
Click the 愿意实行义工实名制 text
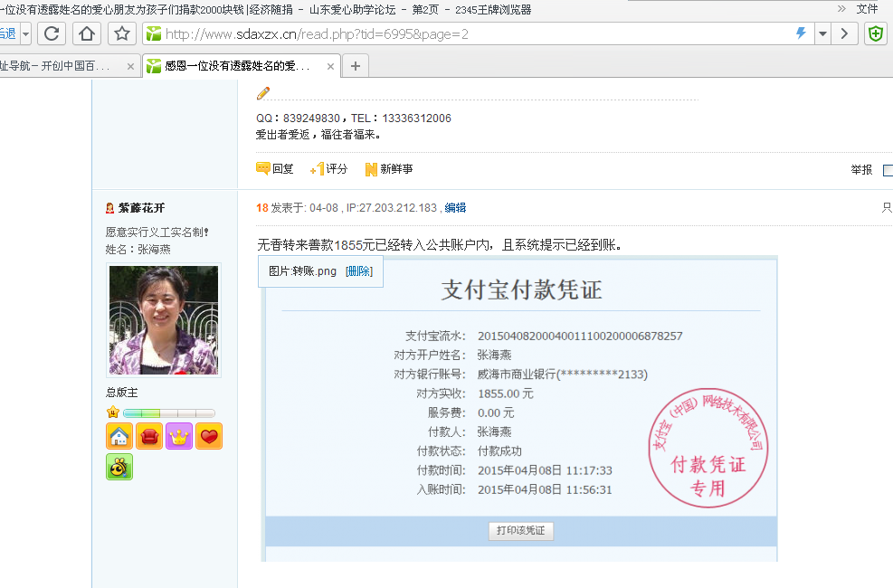coord(157,232)
